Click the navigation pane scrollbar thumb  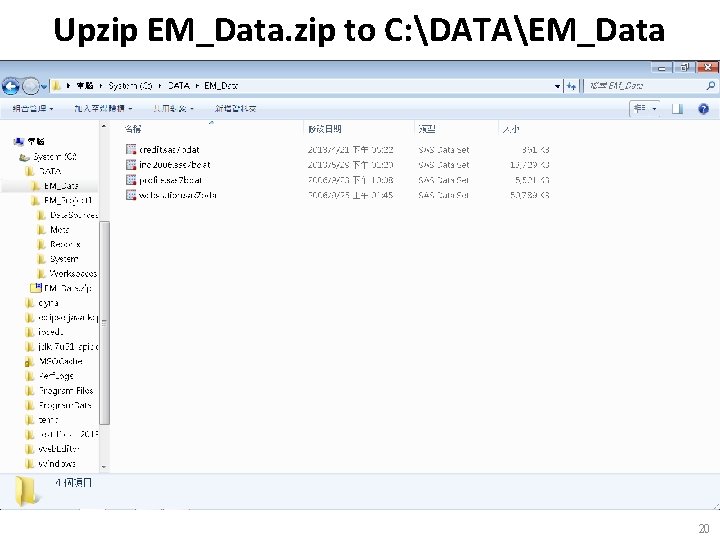(x=104, y=323)
